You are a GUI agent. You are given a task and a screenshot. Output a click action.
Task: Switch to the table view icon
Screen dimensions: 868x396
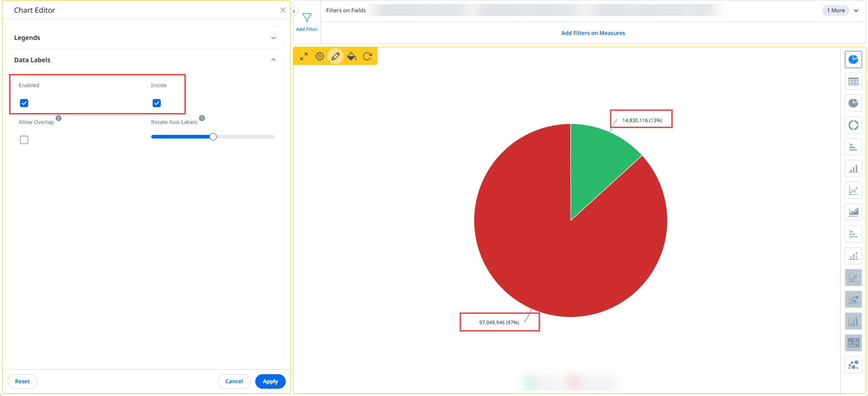[853, 82]
